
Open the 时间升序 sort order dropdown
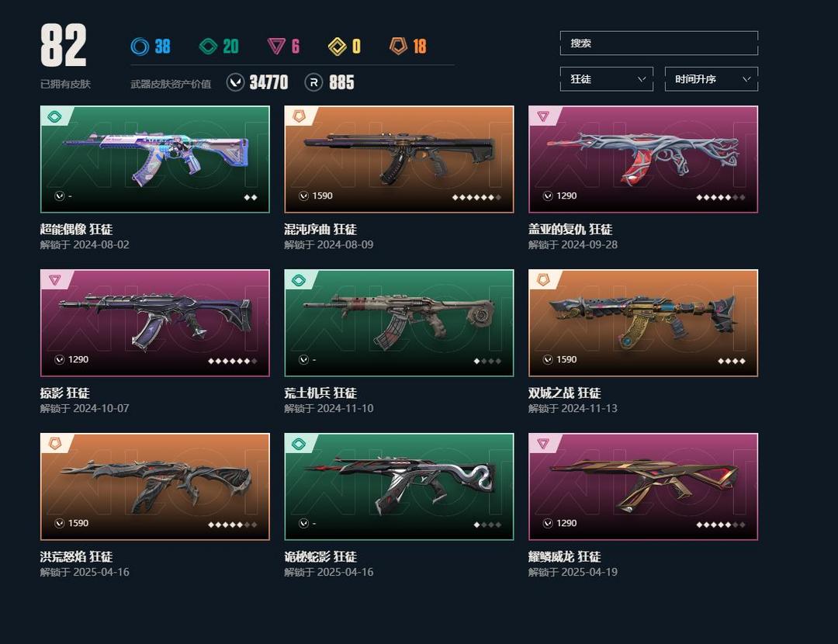coord(712,79)
